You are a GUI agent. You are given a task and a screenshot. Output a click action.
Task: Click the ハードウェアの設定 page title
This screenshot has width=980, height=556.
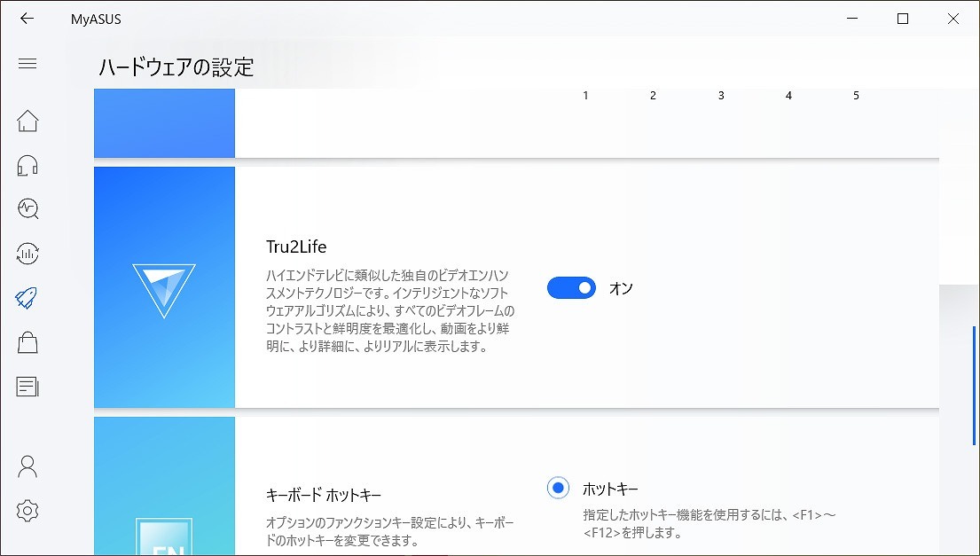176,67
